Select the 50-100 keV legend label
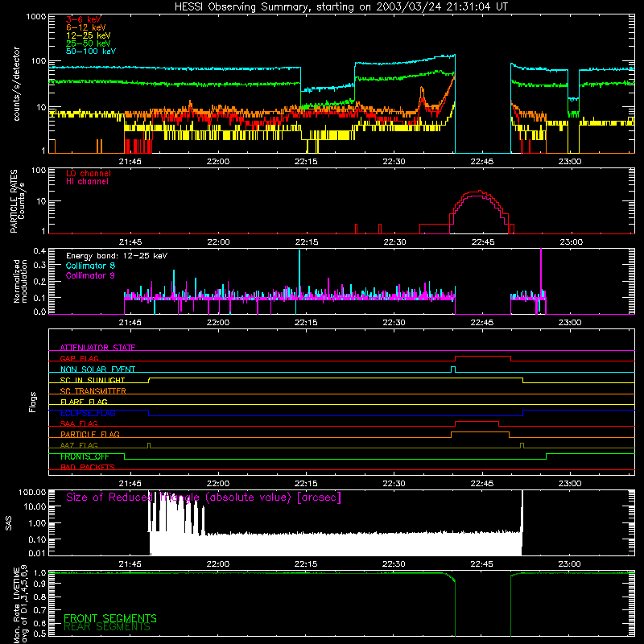Image resolution: width=644 pixels, height=644 pixels. (x=91, y=52)
